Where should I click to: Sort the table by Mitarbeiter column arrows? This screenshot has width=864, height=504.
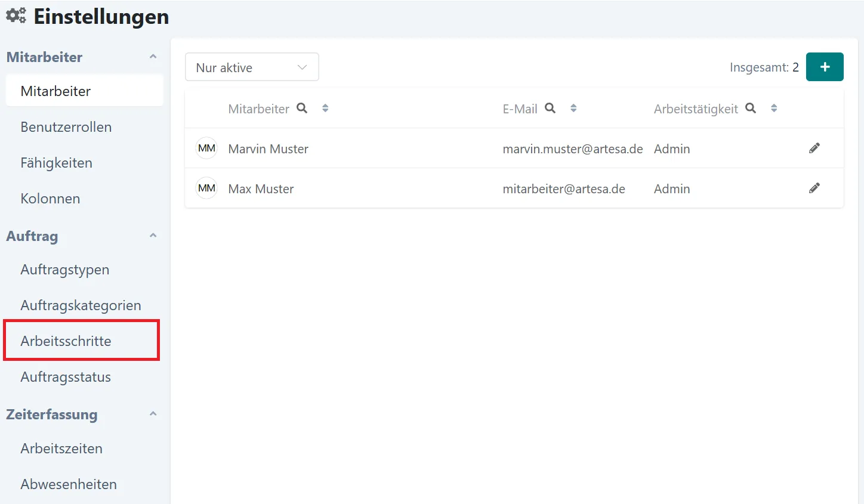coord(325,108)
